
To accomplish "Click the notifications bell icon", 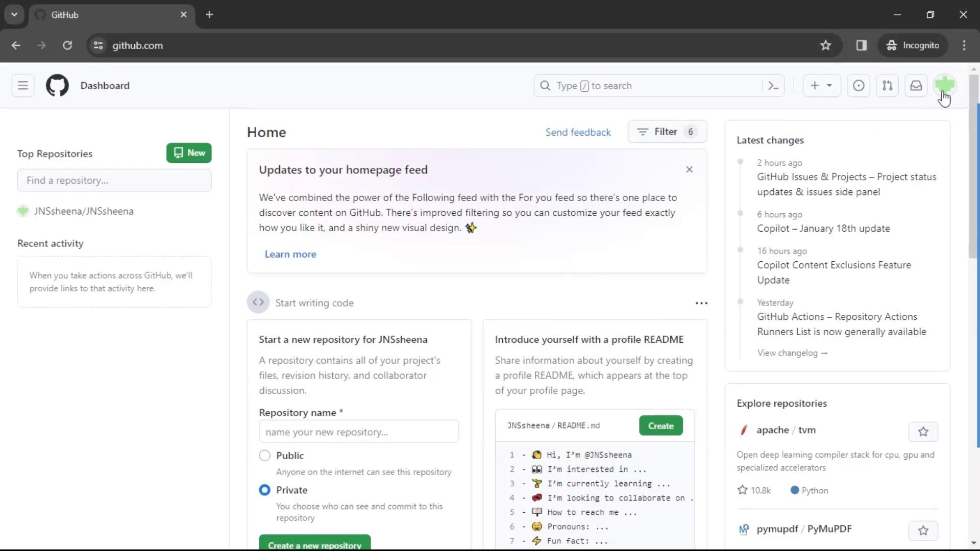I will tap(916, 85).
